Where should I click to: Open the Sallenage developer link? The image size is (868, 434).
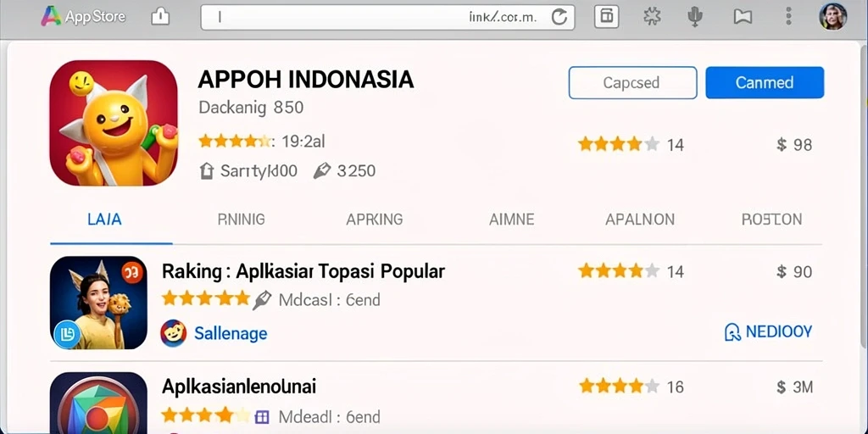(231, 333)
